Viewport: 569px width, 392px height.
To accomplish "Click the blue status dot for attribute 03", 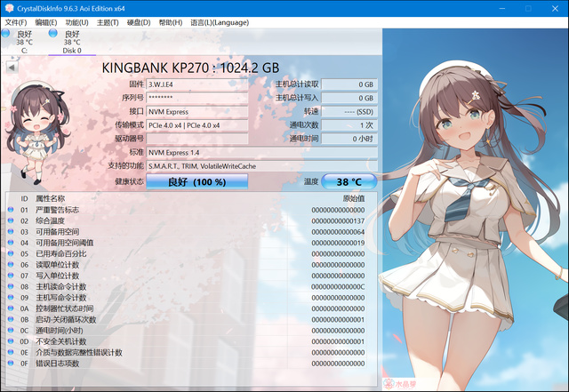I will [x=11, y=232].
